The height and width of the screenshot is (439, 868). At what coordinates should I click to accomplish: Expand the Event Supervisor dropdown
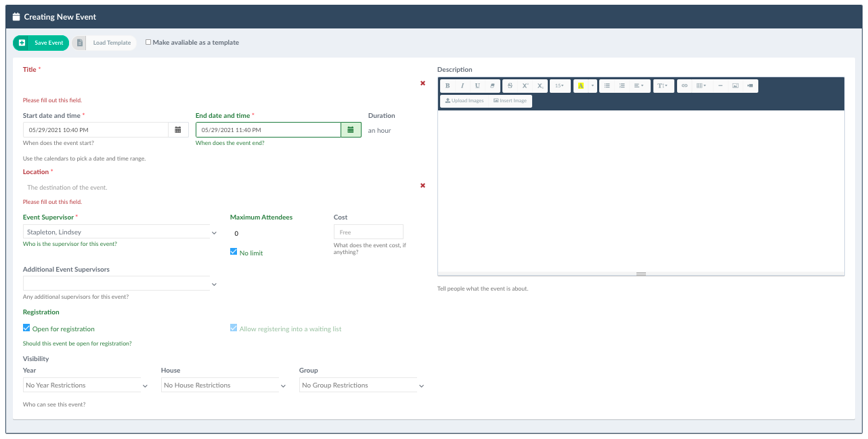121,232
